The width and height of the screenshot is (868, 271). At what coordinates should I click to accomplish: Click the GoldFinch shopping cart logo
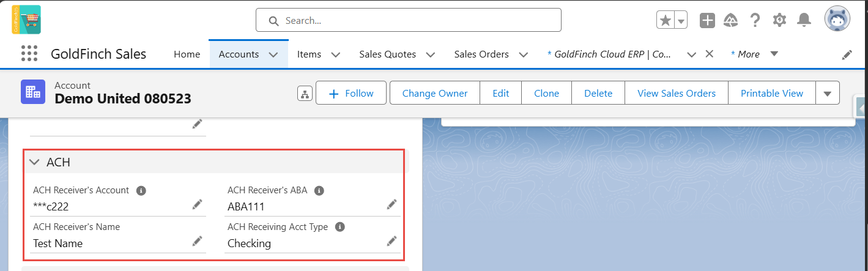26,20
